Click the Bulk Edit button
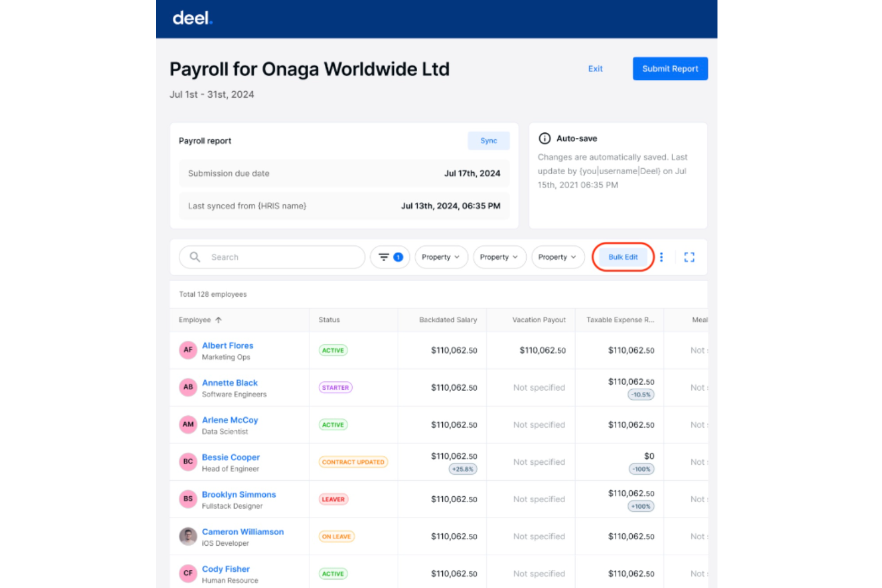 point(623,257)
